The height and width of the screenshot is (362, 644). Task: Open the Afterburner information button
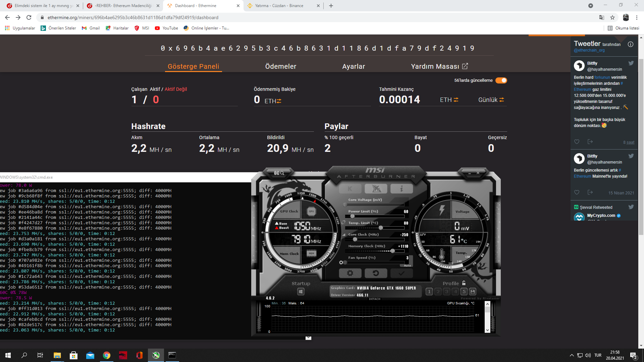click(401, 189)
